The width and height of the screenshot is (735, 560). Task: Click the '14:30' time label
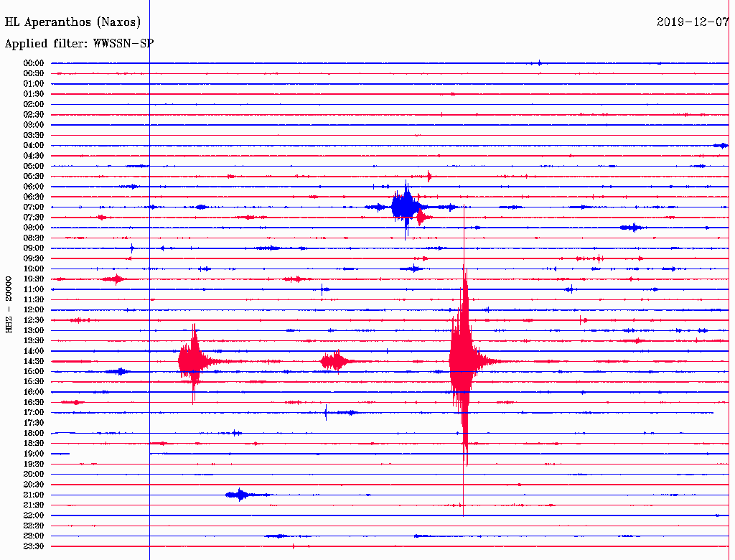[x=34, y=362]
